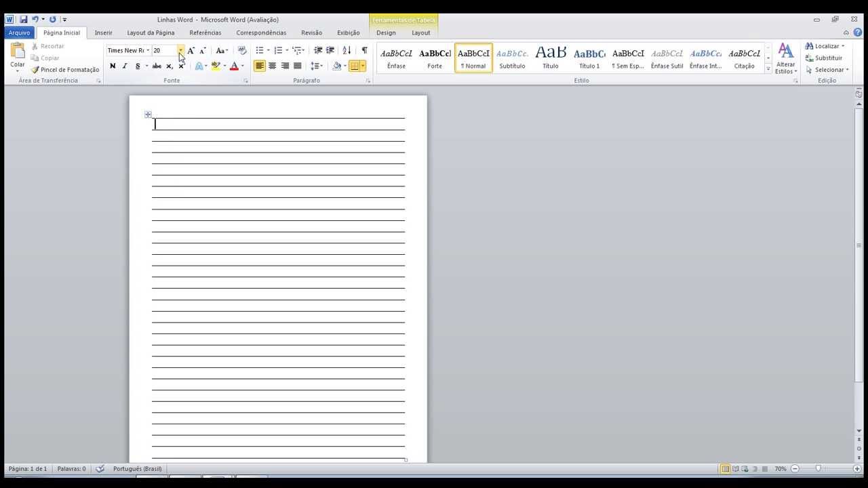Paste using the Colar button
Image resolution: width=868 pixels, height=488 pixels.
(x=18, y=58)
